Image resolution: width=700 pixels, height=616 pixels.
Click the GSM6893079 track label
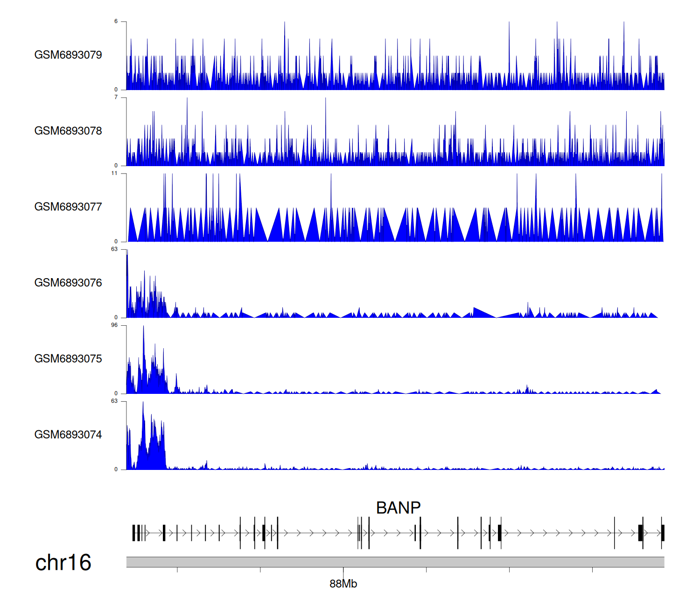[x=68, y=55]
